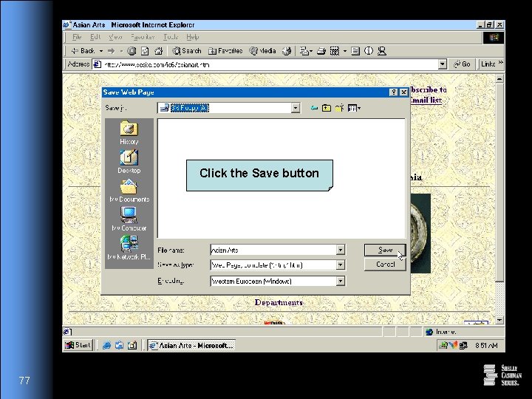Open the View menu

coord(115,37)
